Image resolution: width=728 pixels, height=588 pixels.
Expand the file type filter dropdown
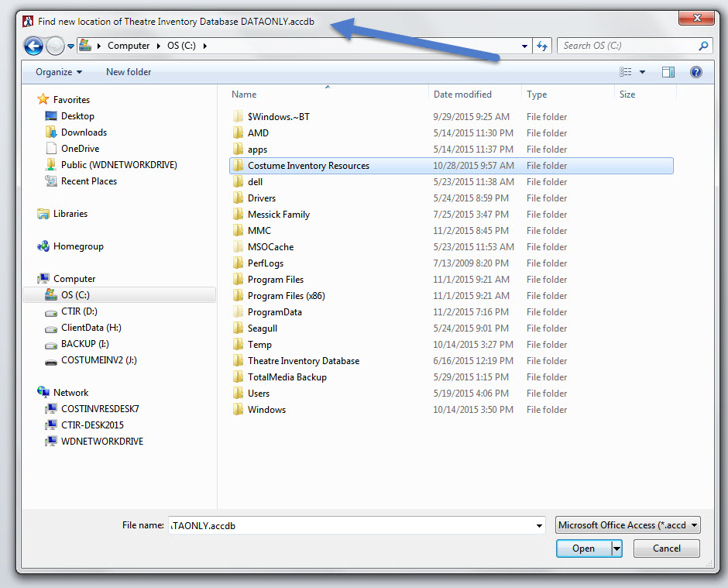pyautogui.click(x=628, y=525)
